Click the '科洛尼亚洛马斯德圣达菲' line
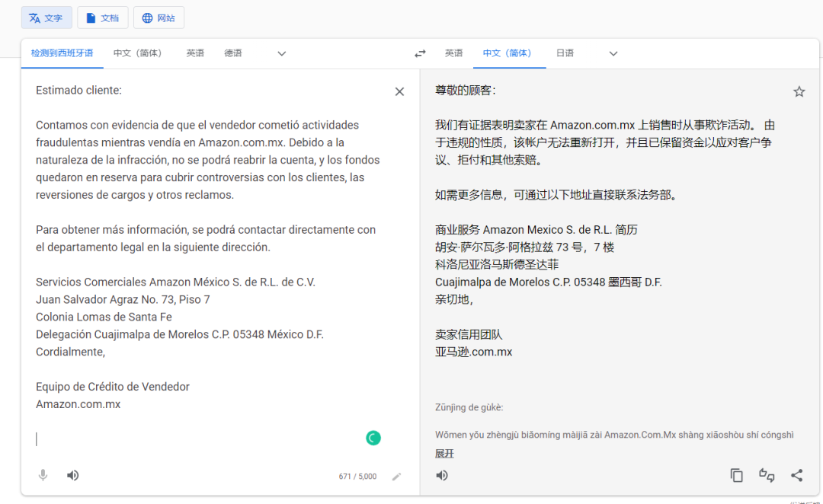This screenshot has width=823, height=504. (497, 264)
